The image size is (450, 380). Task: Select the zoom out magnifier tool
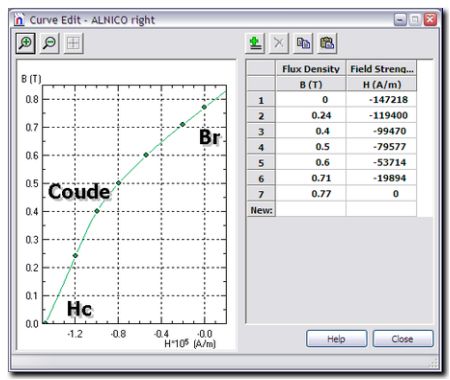click(x=49, y=43)
